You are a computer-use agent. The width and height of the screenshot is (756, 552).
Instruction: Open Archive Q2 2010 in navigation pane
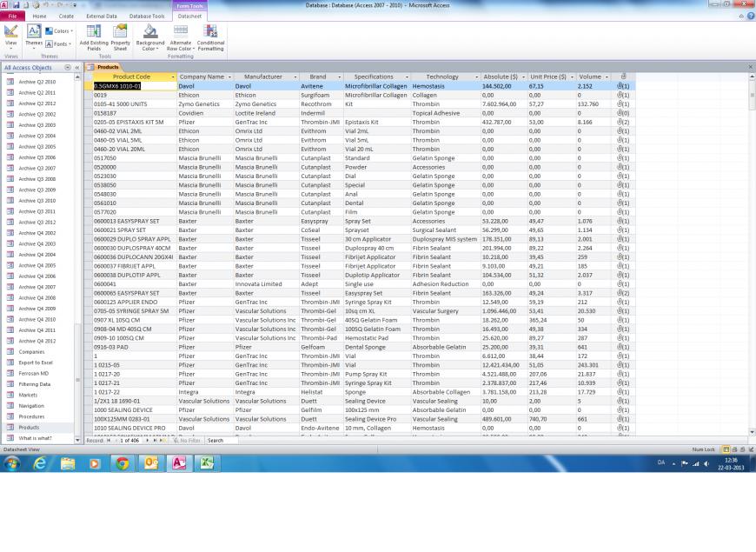pyautogui.click(x=37, y=82)
